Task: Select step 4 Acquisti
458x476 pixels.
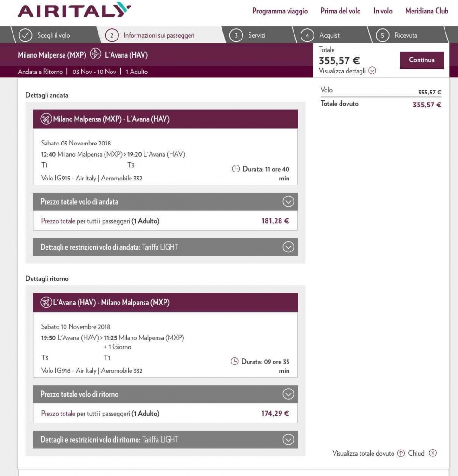Action: coord(323,35)
